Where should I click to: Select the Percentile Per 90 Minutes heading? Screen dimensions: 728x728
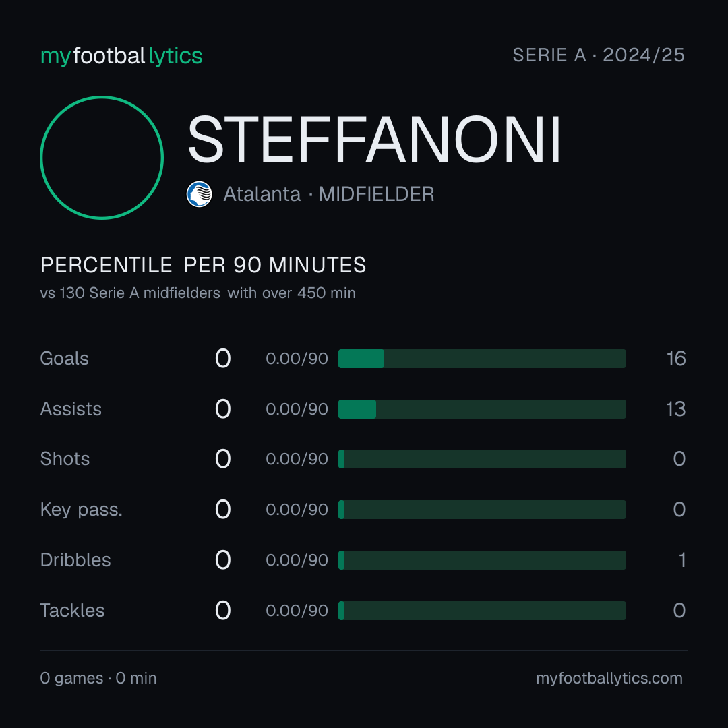tap(203, 265)
